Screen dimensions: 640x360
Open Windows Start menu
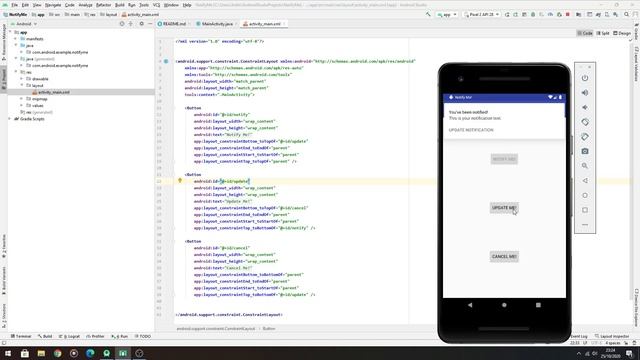8,353
